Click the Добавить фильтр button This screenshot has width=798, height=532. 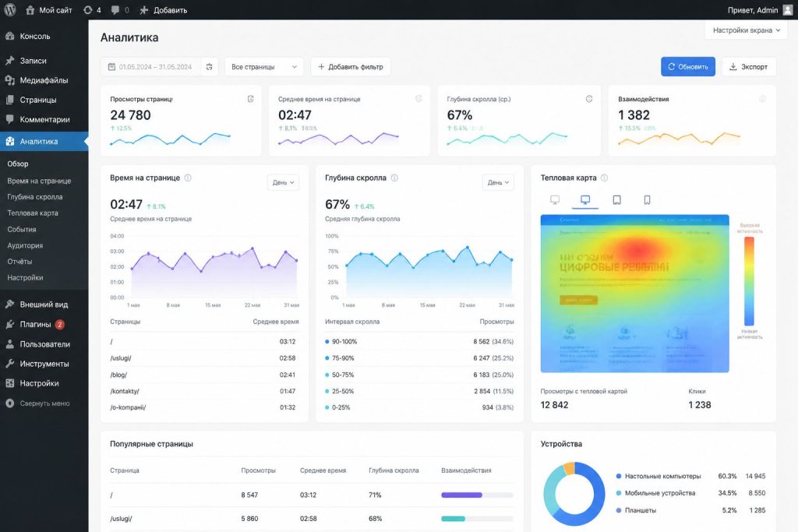tap(351, 67)
